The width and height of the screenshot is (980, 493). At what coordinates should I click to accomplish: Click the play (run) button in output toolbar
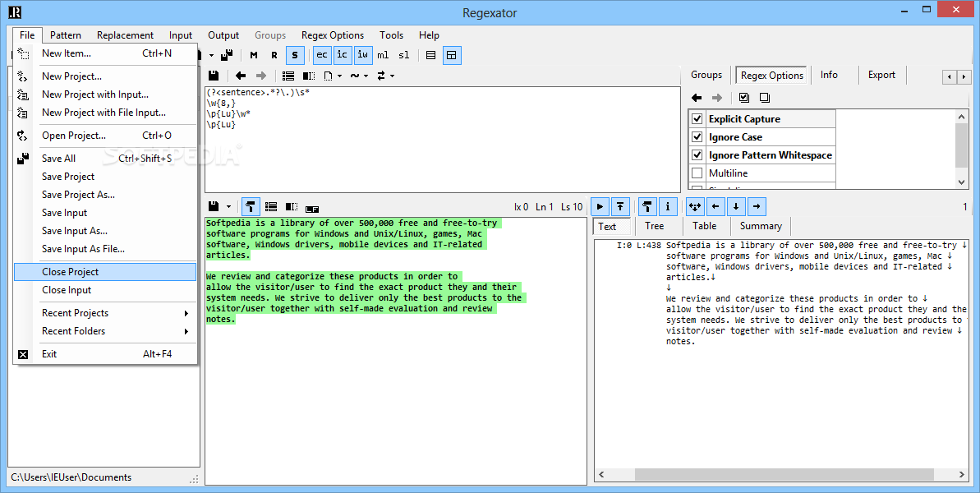[600, 206]
